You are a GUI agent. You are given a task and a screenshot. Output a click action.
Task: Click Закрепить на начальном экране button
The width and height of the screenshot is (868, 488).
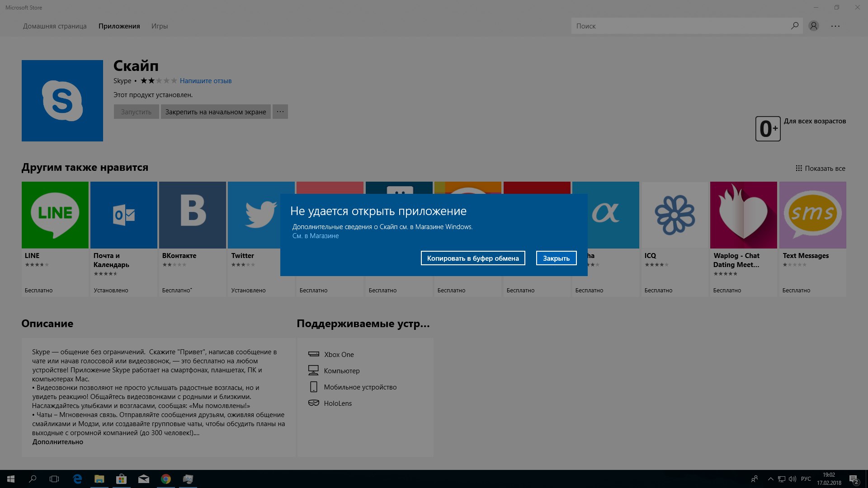pos(216,112)
